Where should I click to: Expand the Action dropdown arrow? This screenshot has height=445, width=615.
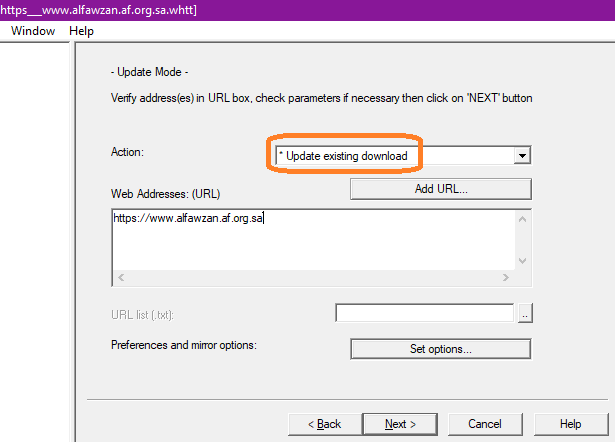[x=521, y=156]
